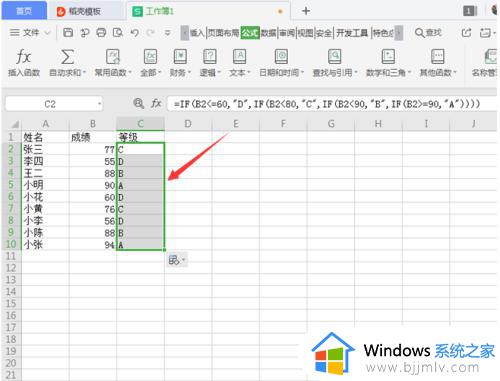Screen dimensions: 500x381
Task: Click the Print Preview icon
Action: 118,33
